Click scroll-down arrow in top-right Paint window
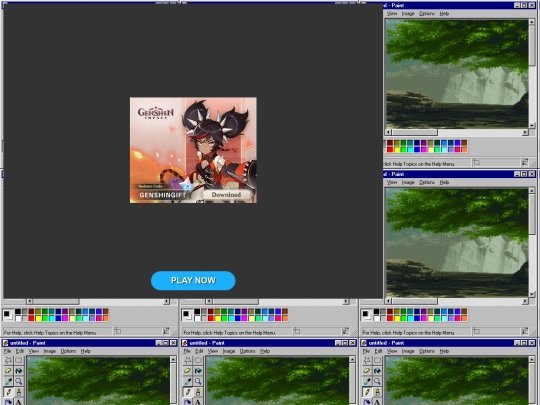The image size is (540, 405). (532, 125)
